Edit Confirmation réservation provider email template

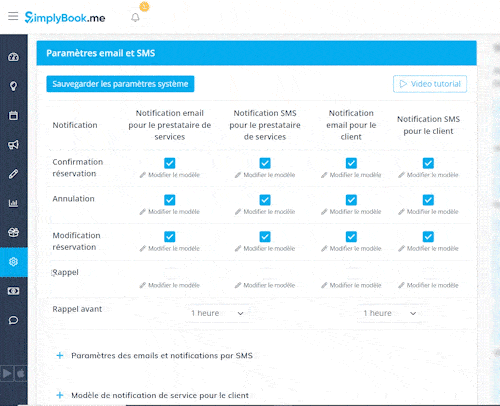click(x=170, y=175)
